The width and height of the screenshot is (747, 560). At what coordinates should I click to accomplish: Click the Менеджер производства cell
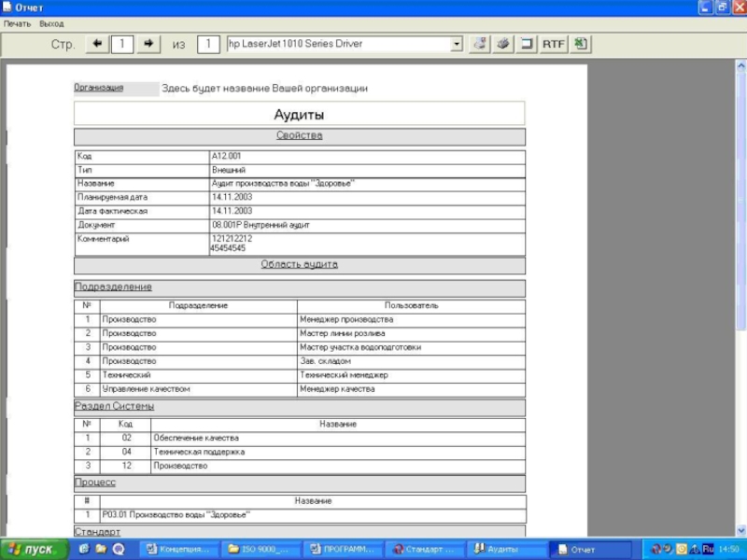pos(411,319)
